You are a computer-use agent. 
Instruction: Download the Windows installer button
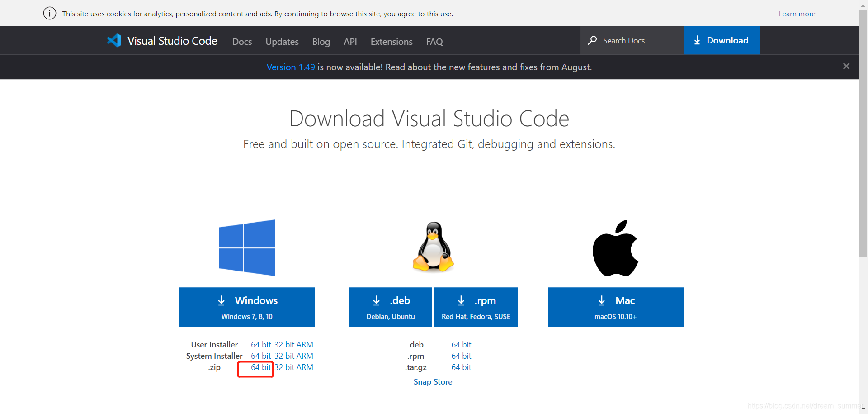[247, 307]
